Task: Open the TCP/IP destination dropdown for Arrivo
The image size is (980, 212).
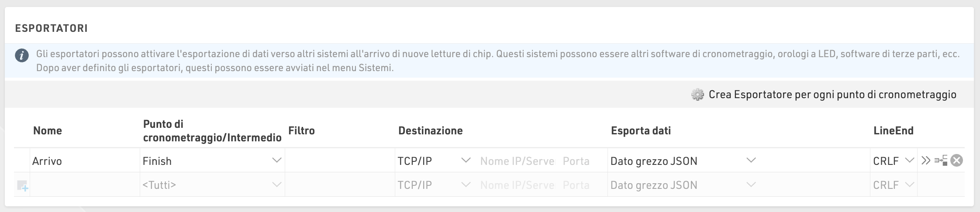Action: tap(466, 161)
